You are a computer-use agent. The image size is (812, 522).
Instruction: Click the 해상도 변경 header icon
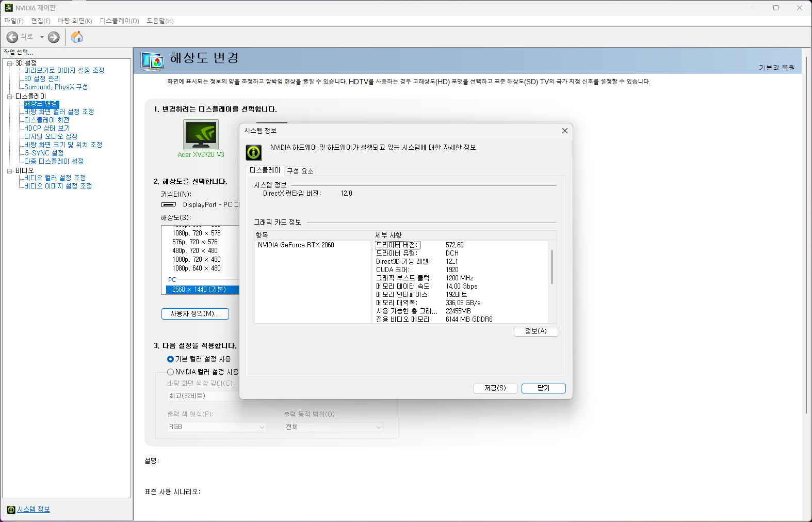click(153, 61)
